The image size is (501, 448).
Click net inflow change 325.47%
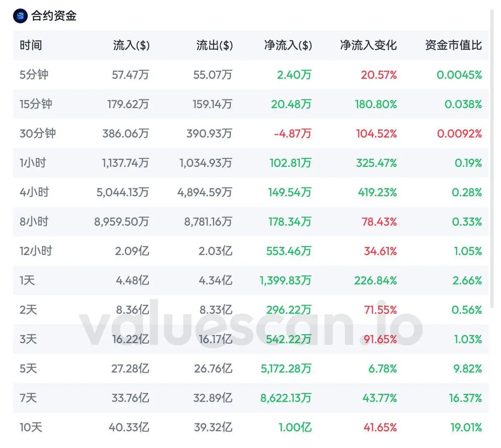[x=376, y=163]
